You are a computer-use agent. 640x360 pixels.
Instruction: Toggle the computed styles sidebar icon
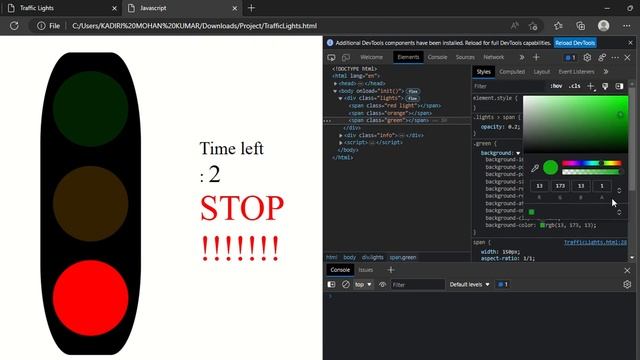point(619,86)
